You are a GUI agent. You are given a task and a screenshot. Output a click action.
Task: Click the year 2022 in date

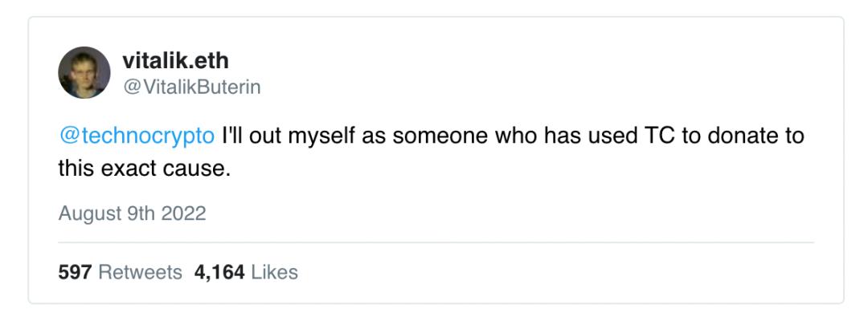[185, 213]
